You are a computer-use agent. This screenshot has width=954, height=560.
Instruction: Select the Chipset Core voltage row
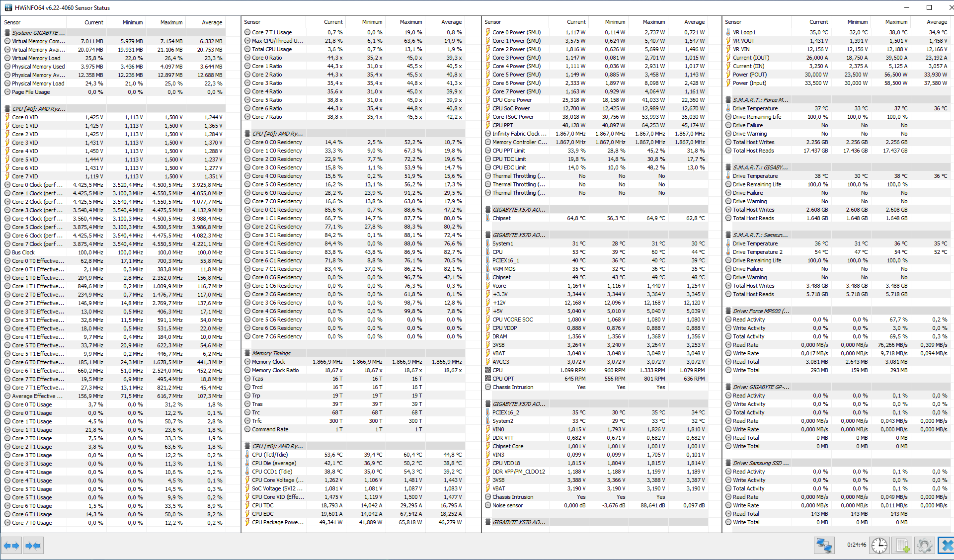(x=595, y=446)
